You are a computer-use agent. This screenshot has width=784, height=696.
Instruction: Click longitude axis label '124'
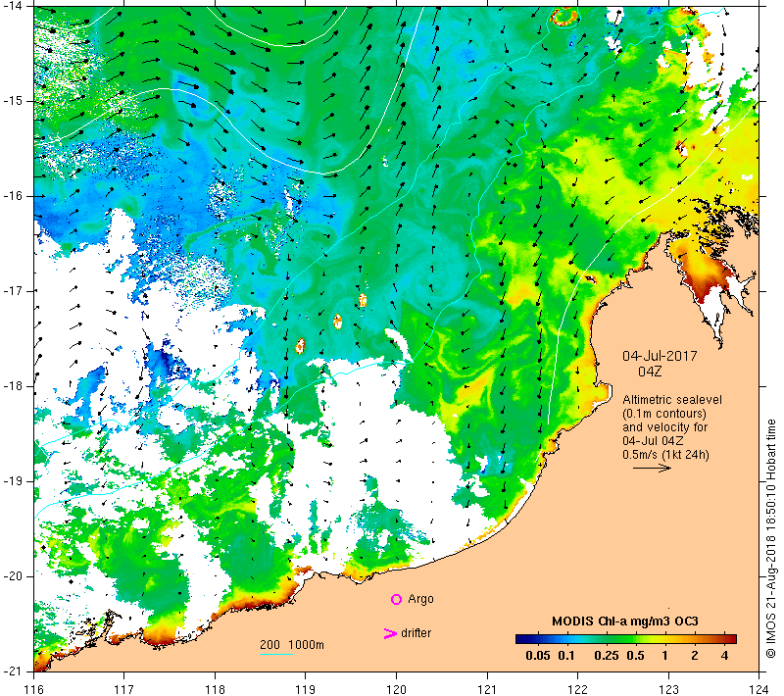click(x=759, y=689)
